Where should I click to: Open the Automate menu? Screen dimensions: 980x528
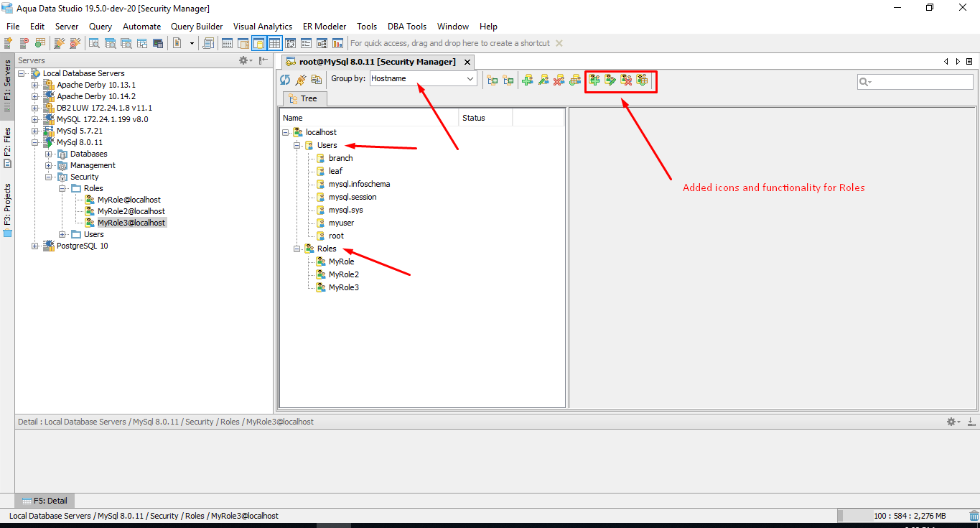(142, 26)
